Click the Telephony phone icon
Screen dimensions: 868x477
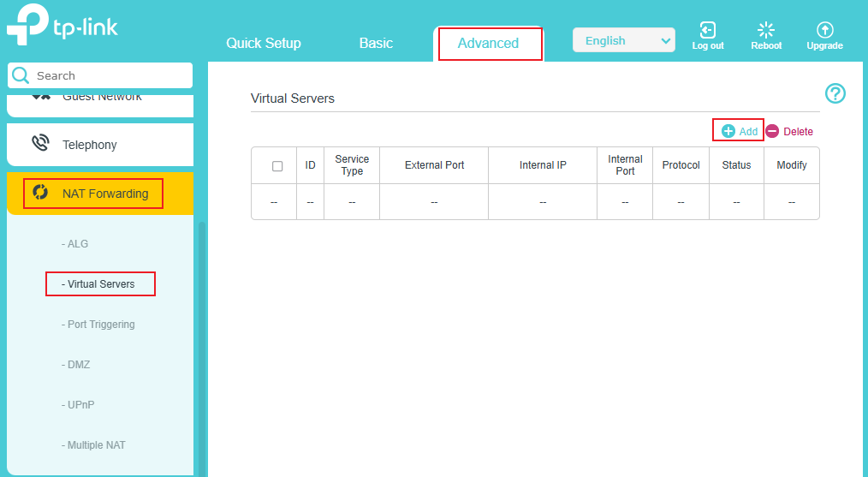(x=40, y=144)
